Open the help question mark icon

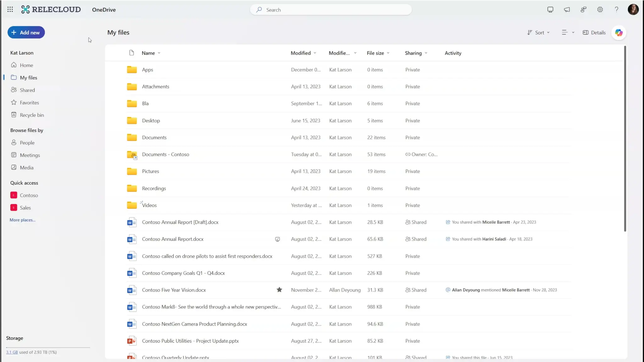[616, 9]
